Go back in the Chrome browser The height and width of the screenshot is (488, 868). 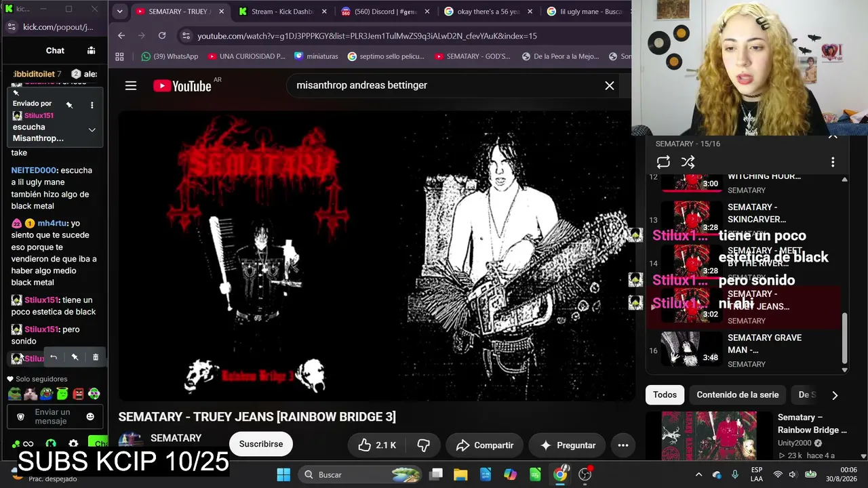coord(121,36)
